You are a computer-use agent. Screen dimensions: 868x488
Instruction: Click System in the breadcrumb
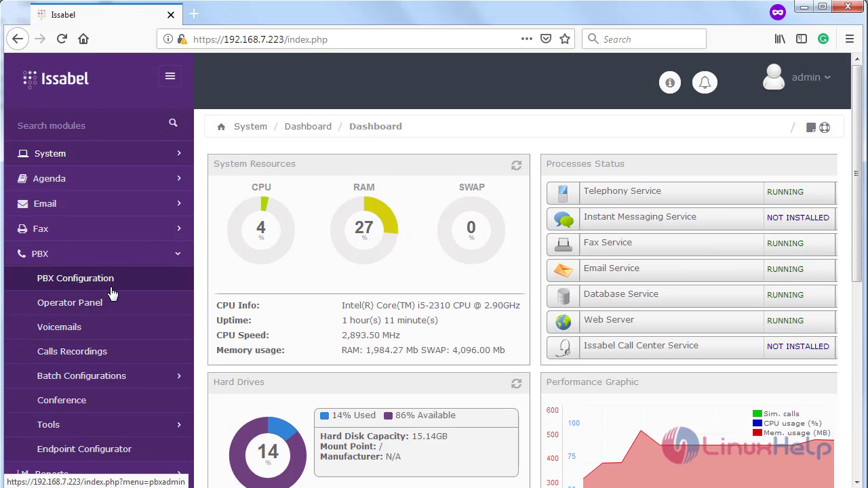click(x=250, y=126)
